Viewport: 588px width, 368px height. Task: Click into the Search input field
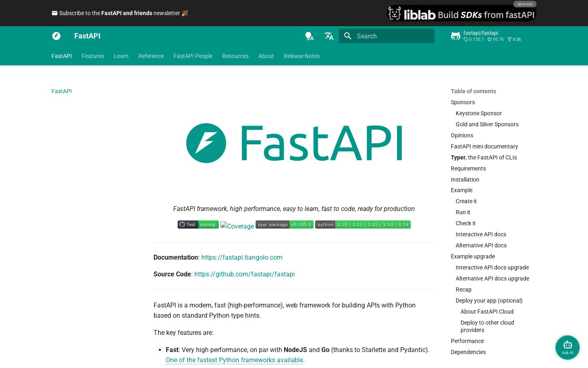[387, 36]
